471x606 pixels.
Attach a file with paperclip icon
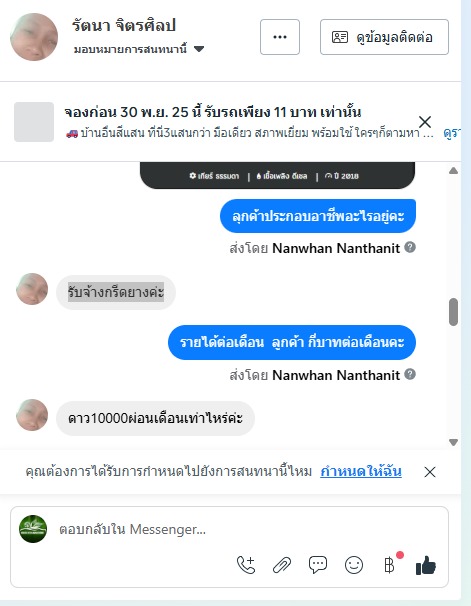(282, 565)
